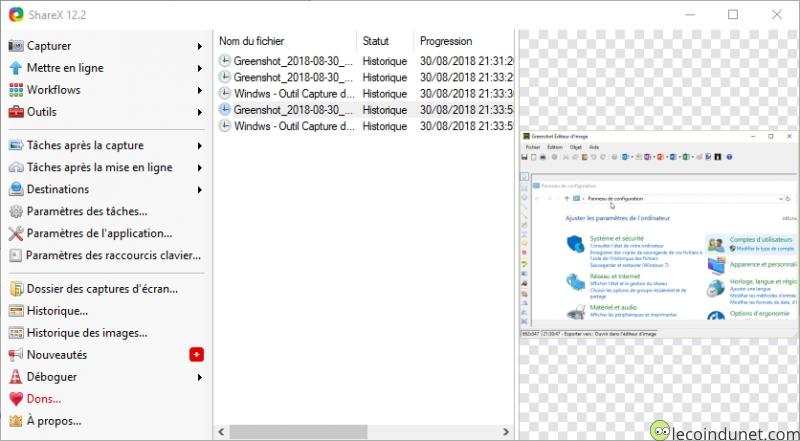Click the red plus badge beside Nouveautés
The height and width of the screenshot is (441, 800).
(196, 355)
